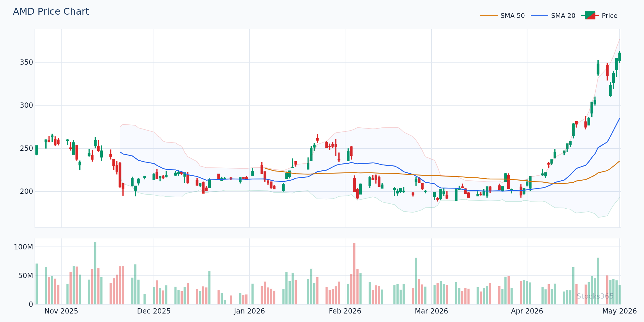Click the 0 volume axis label

point(31,304)
